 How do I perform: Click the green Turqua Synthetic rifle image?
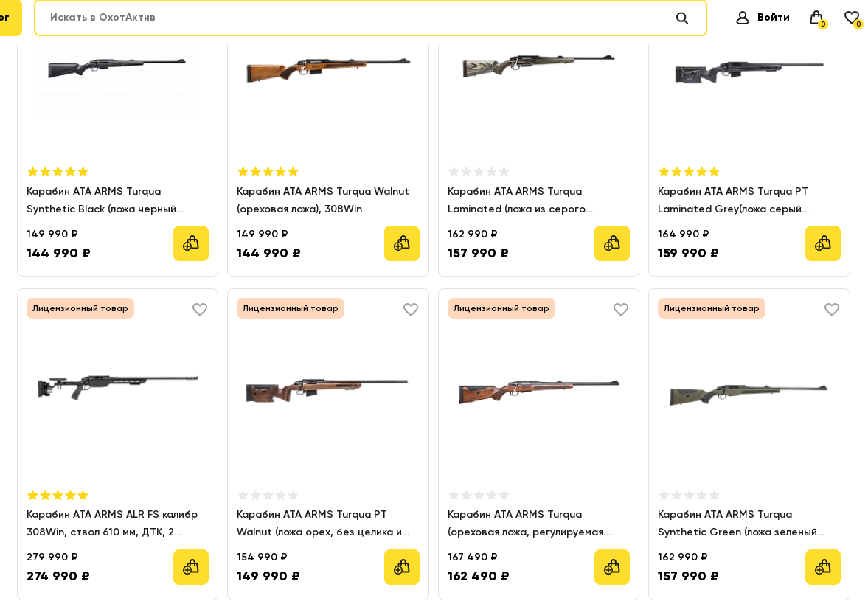coord(749,392)
